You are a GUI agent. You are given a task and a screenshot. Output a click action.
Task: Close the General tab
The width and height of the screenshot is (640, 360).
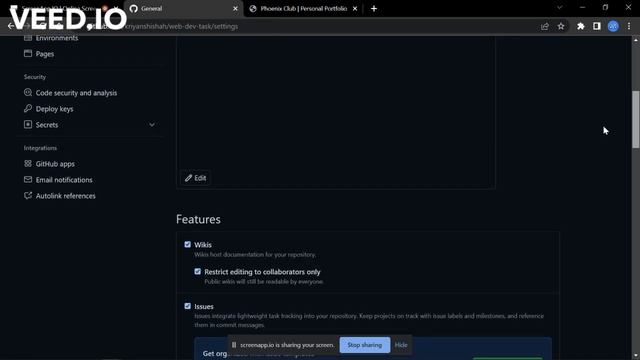(235, 9)
